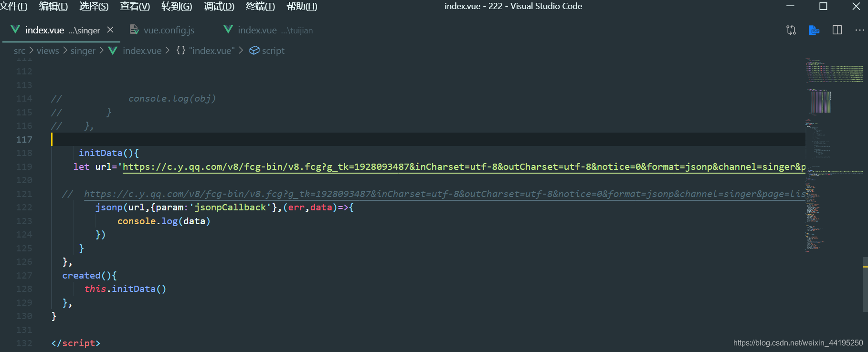Click the Vue icon in breadcrumb
The width and height of the screenshot is (868, 352).
[113, 50]
